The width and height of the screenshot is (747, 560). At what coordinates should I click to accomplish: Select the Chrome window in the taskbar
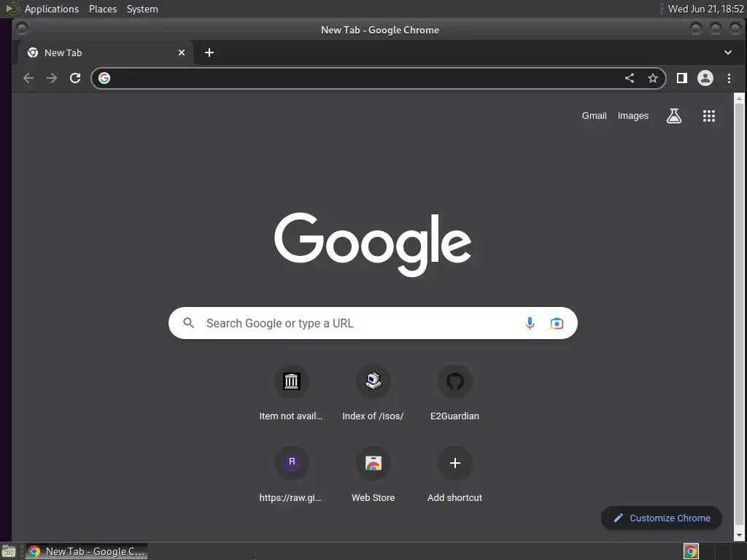[x=86, y=551]
